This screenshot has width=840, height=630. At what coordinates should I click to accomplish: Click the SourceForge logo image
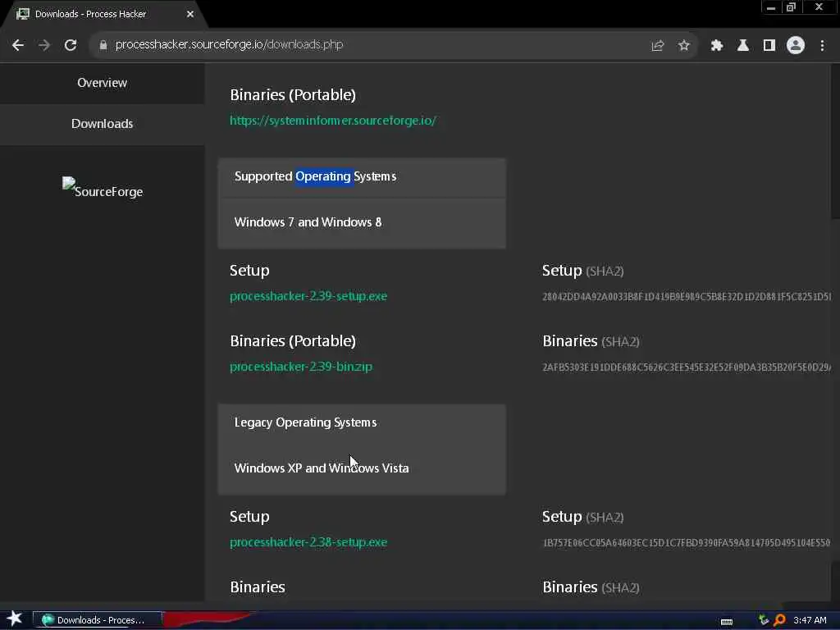click(x=103, y=188)
